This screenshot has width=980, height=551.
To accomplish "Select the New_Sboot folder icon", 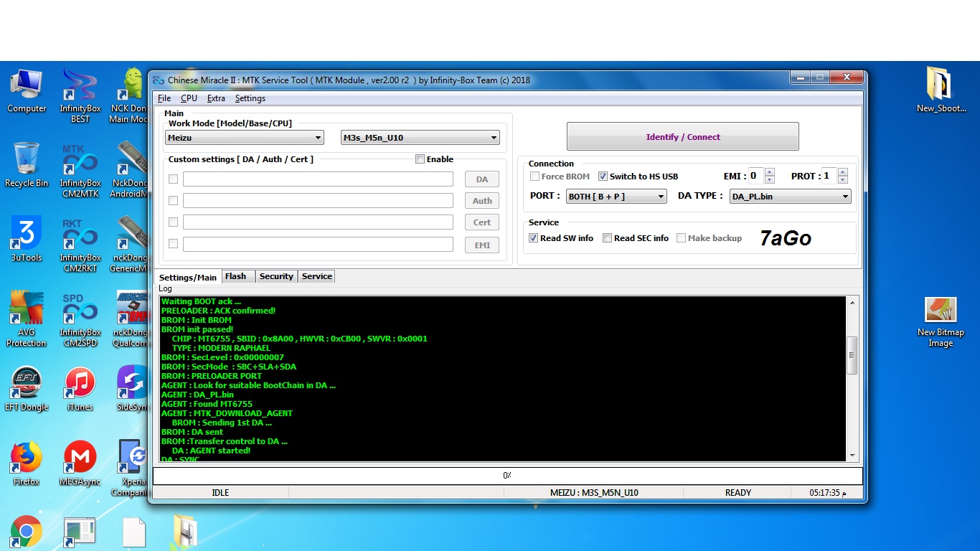I will (x=941, y=90).
